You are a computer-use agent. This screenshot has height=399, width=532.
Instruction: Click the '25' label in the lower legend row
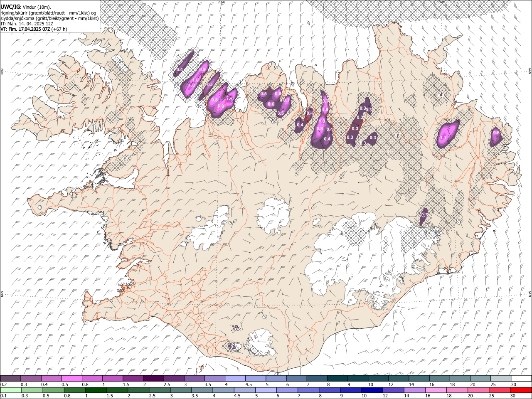[492, 396]
